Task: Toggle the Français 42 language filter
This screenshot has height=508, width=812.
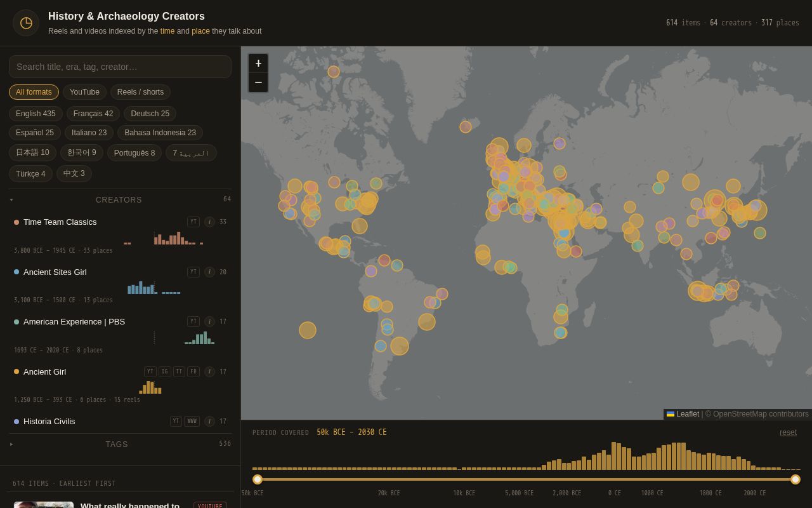Action: [x=93, y=114]
